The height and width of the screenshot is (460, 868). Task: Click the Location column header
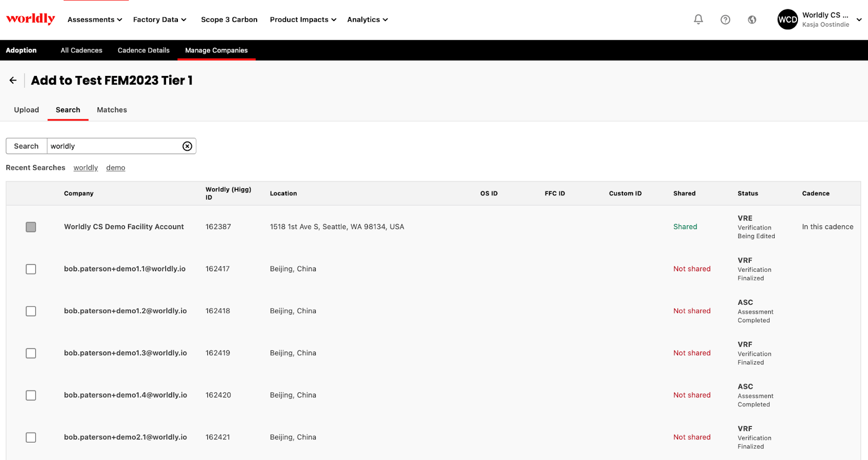283,193
